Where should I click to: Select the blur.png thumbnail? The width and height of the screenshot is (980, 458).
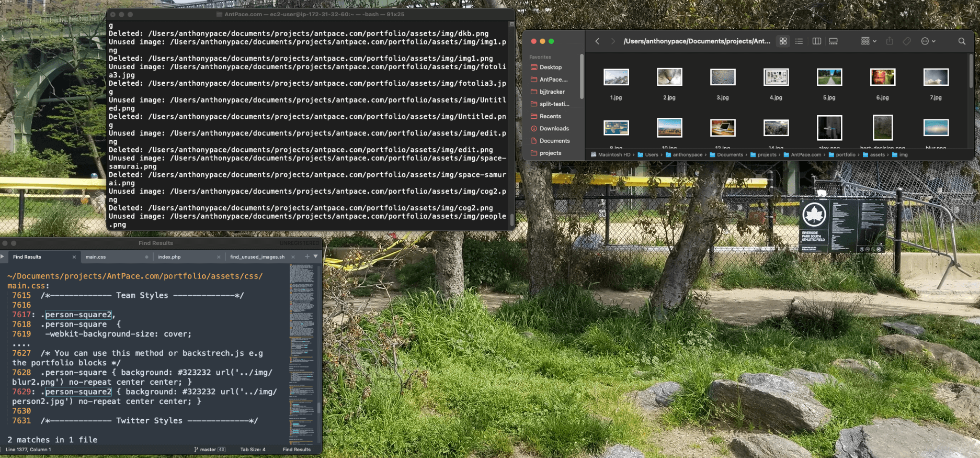coord(936,128)
